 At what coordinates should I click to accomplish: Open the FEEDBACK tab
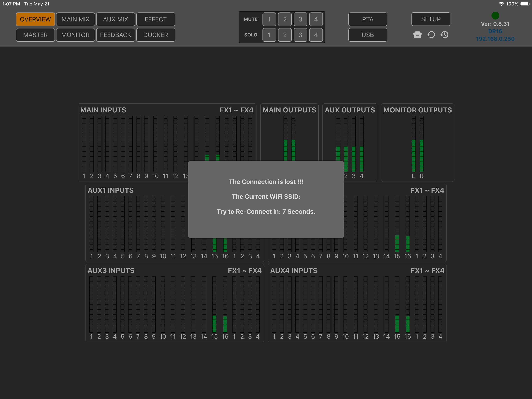pyautogui.click(x=116, y=35)
